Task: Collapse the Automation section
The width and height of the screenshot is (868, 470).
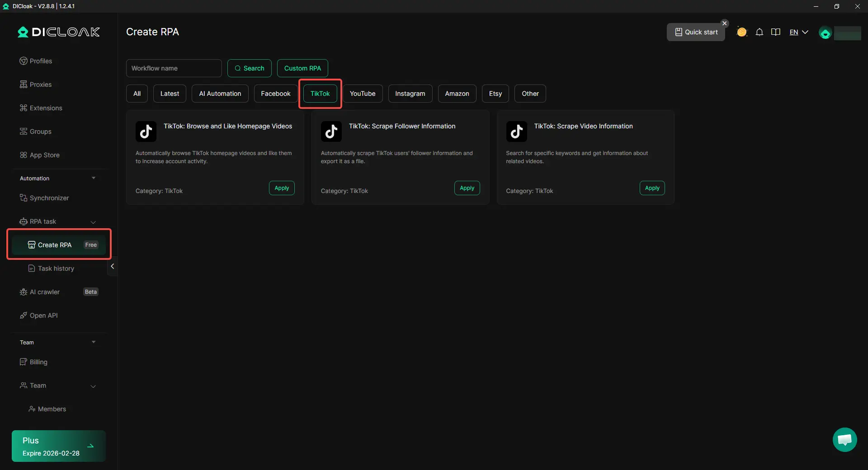Action: coord(94,178)
